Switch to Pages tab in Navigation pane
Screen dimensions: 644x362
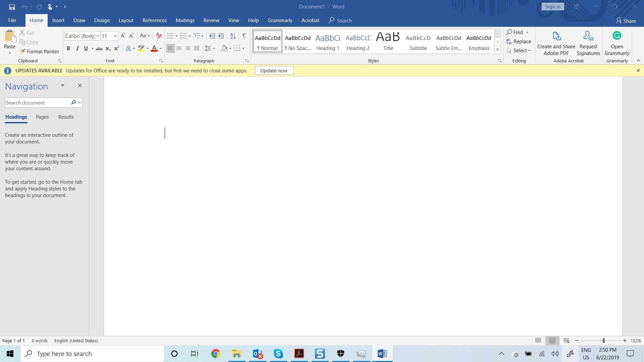(x=42, y=117)
